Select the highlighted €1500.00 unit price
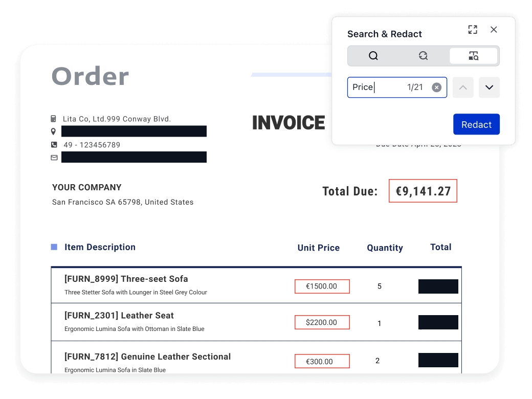 [322, 286]
